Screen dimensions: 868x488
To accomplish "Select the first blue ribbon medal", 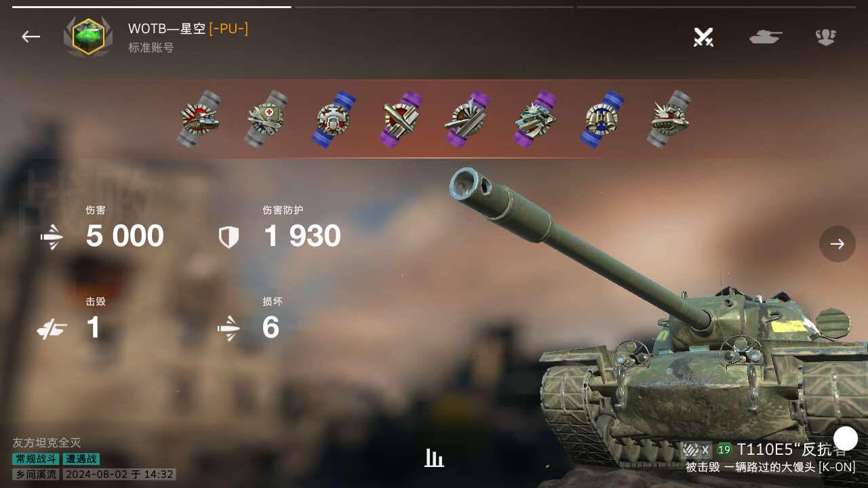I will [334, 119].
